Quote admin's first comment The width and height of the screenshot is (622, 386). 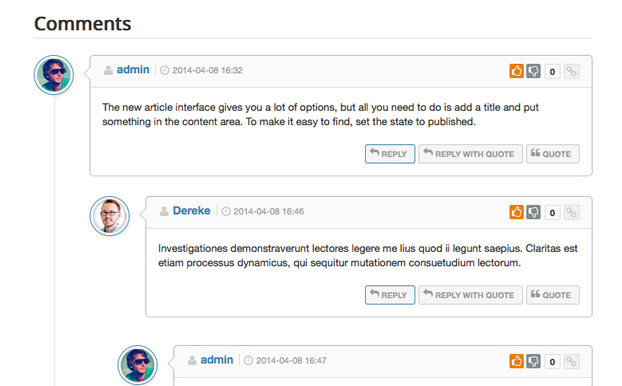553,154
